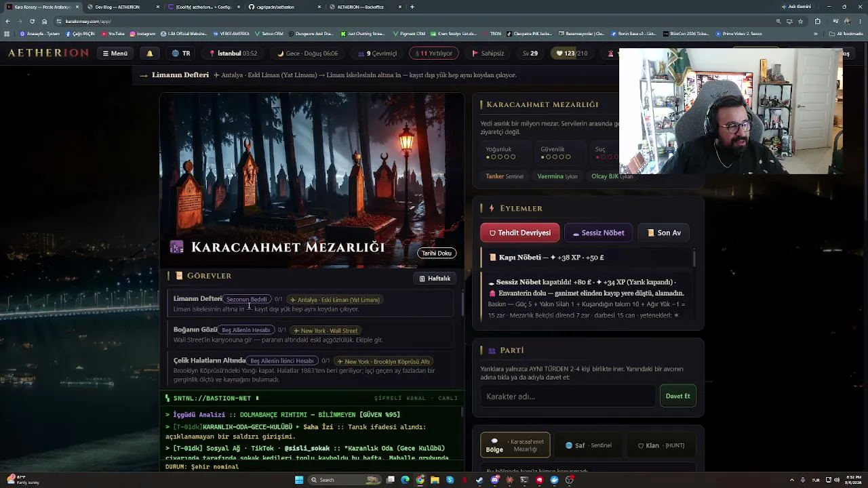Open the Gece · Doğuş 06:06 moon indicator
Viewport: 868px width, 488px height.
coord(308,54)
